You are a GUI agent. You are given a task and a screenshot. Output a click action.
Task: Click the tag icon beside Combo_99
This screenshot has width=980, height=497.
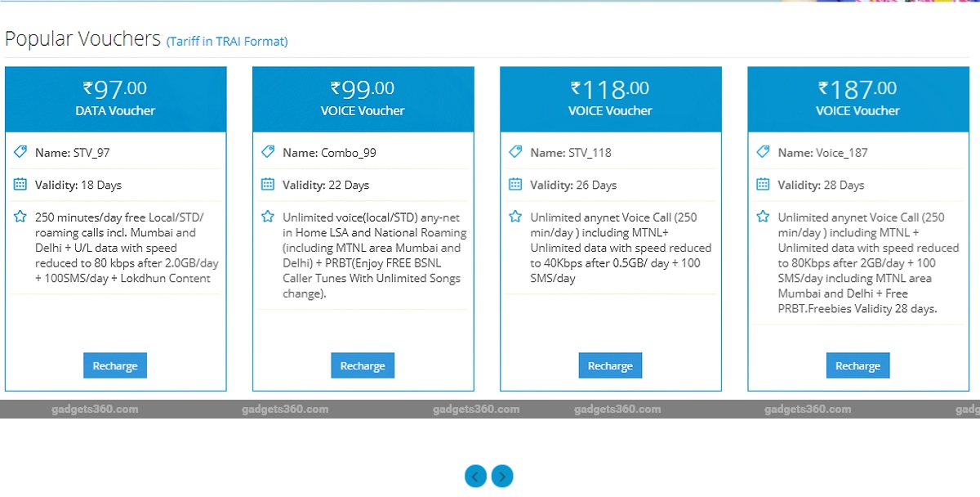pos(269,151)
